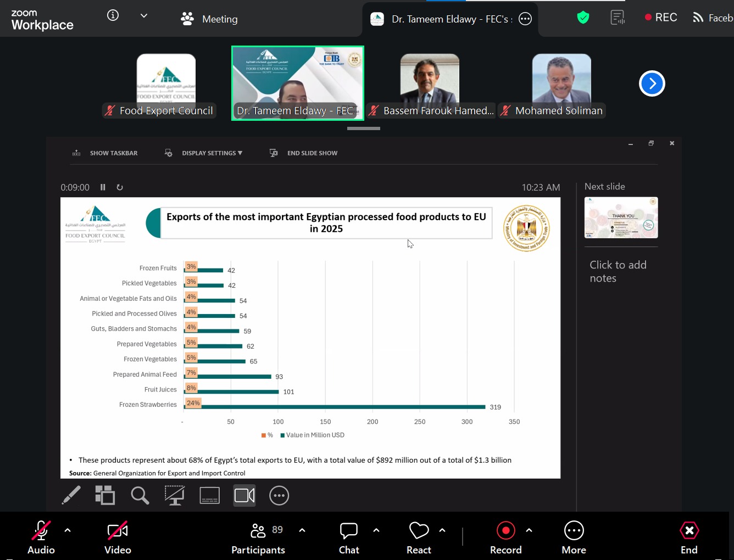
Task: Open the Thank You next slide thumbnail
Action: 621,217
